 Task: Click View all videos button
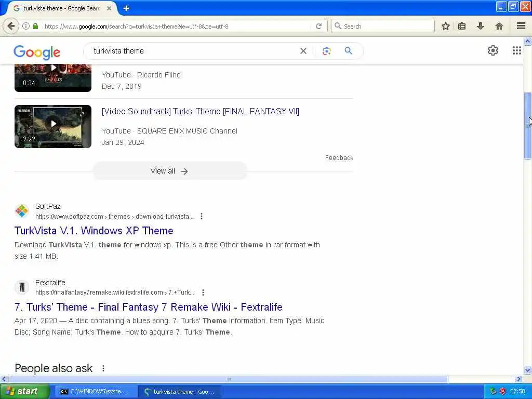[170, 171]
